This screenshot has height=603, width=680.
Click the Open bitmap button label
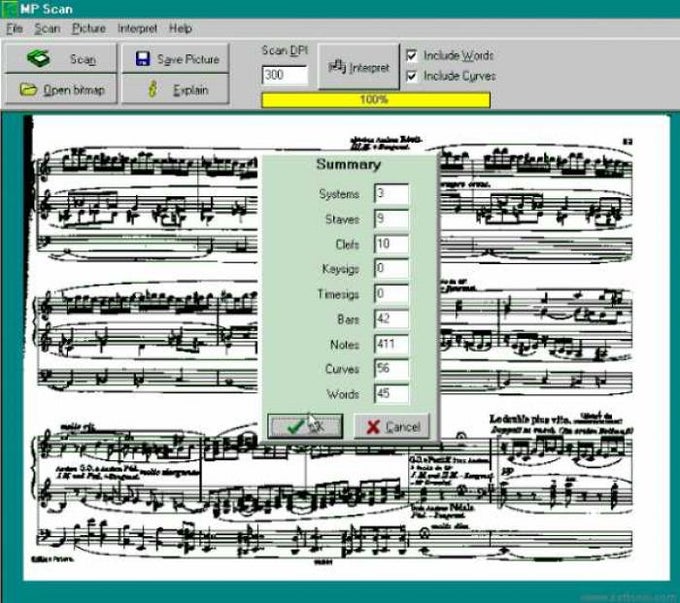click(74, 90)
